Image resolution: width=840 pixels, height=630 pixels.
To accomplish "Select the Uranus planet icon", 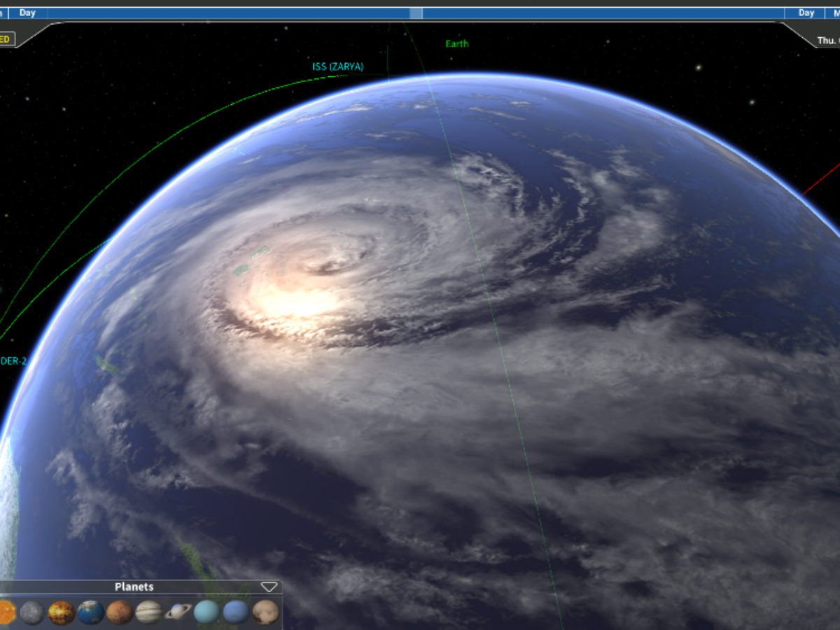I will click(x=207, y=612).
